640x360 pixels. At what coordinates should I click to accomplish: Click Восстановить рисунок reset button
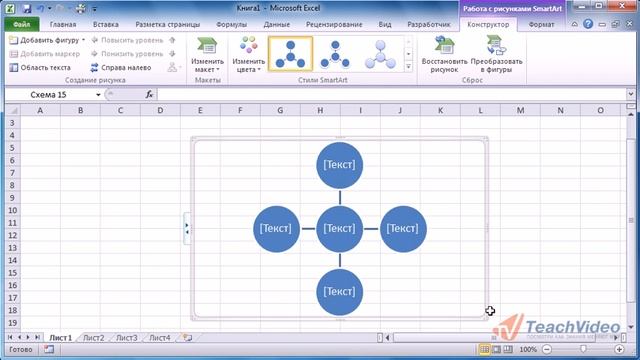tap(444, 54)
